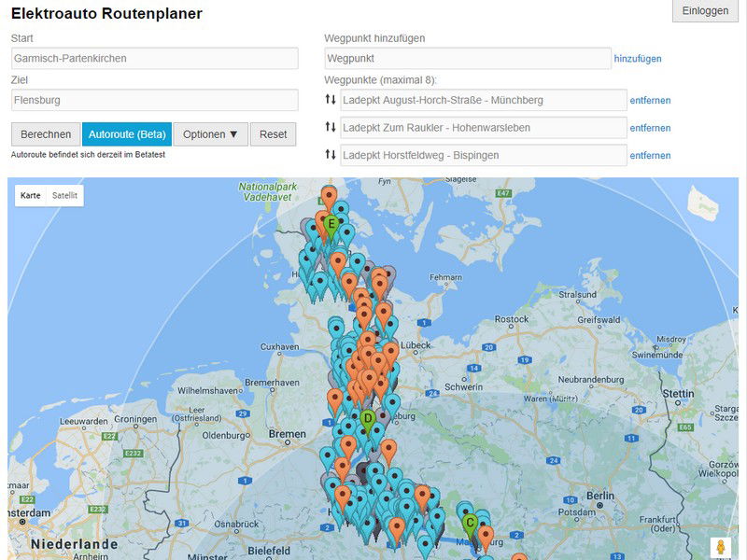Click the Berlin label on the map

pyautogui.click(x=600, y=496)
